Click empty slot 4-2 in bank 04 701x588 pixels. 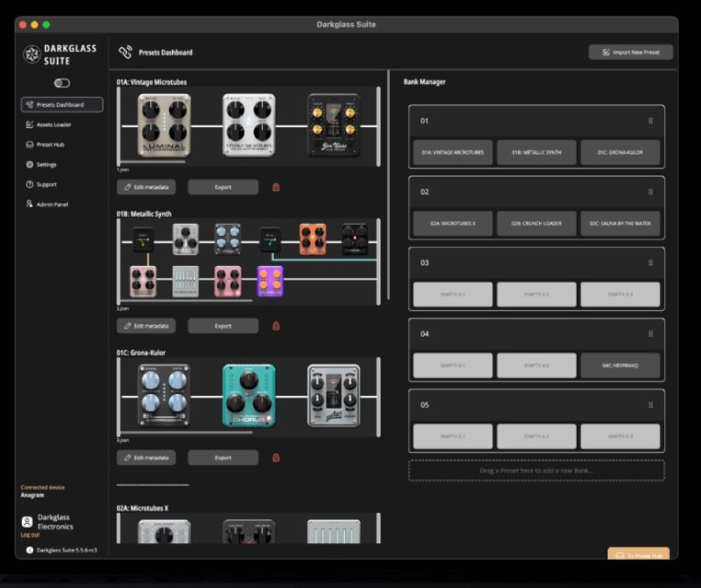[536, 365]
